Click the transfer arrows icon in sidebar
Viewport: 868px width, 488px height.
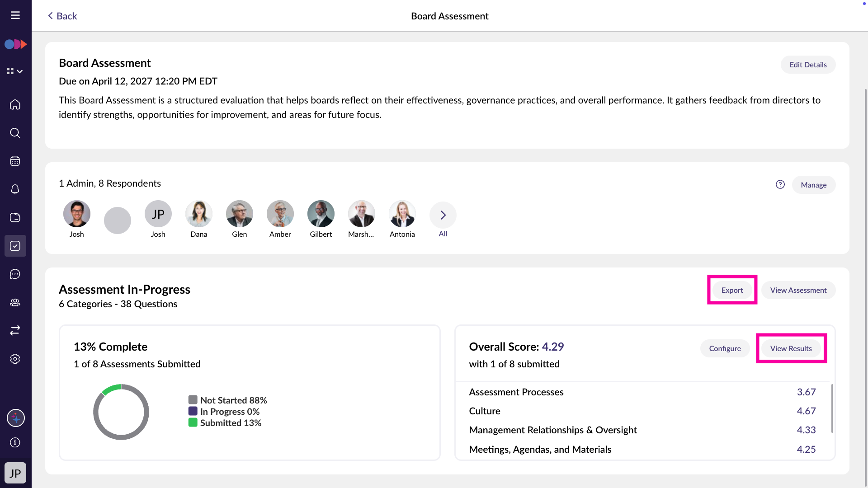[x=15, y=330]
